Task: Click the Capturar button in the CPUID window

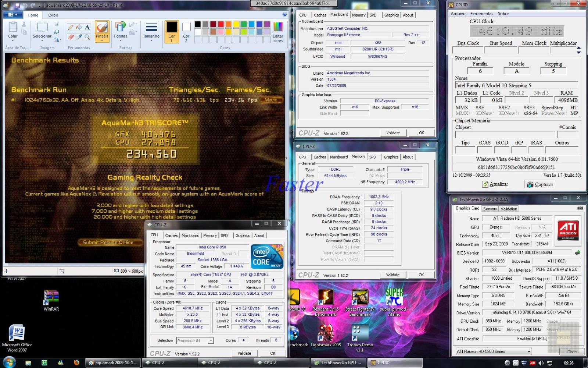Action: tap(540, 184)
